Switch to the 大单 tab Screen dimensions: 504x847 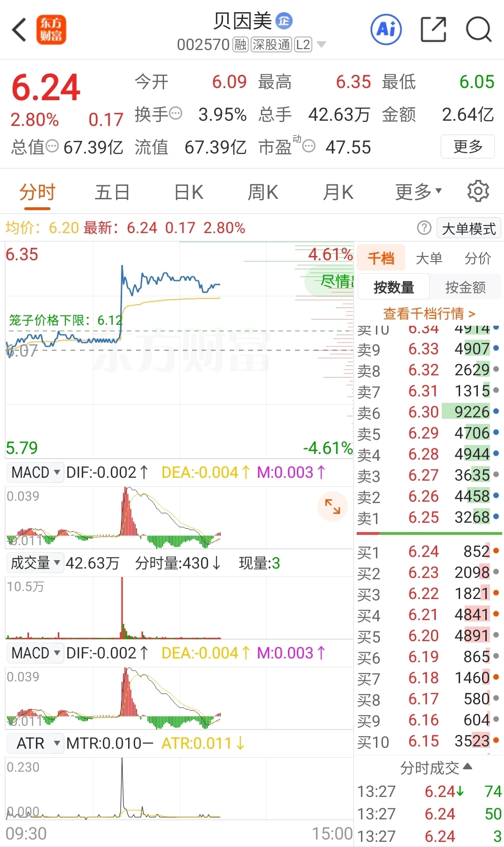coord(429,258)
